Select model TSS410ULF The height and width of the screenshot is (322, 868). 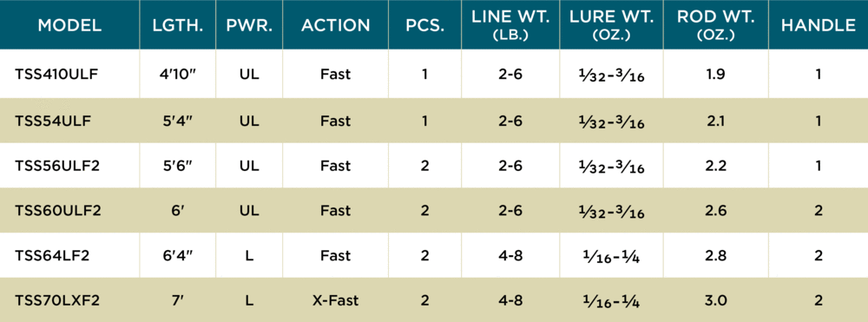(x=56, y=74)
